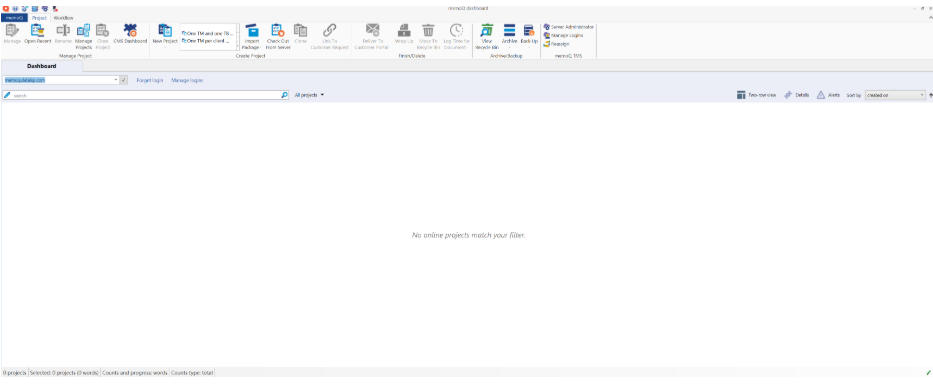Click 'Selected: 0 projects' status entry

(64, 372)
